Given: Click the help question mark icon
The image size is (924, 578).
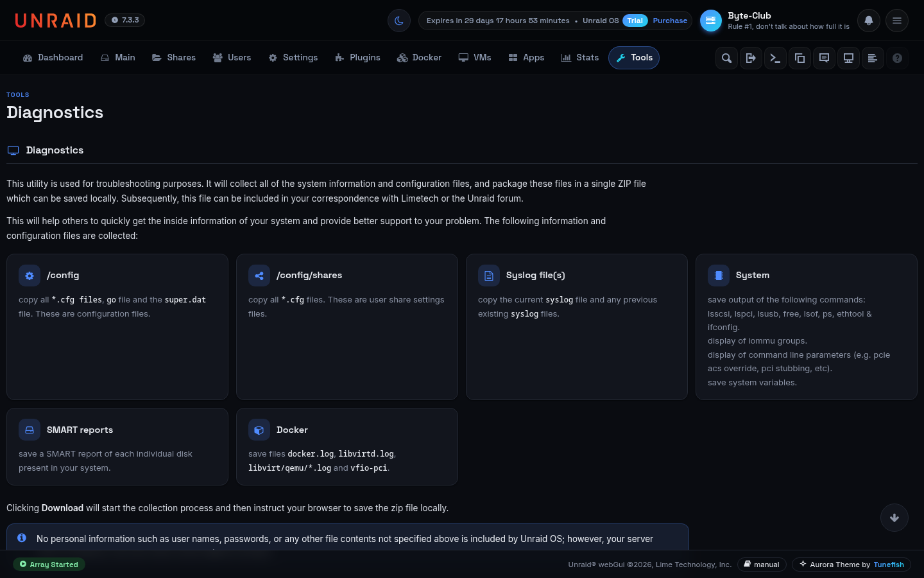Looking at the screenshot, I should tap(897, 58).
